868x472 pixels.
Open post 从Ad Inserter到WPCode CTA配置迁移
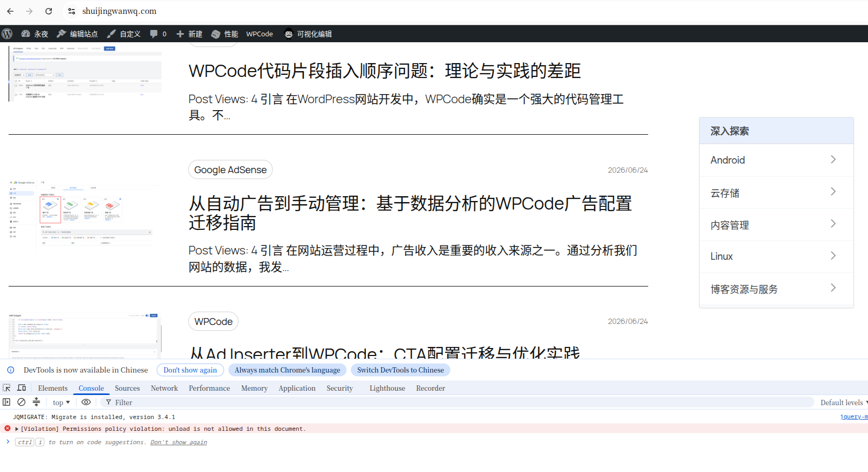click(x=385, y=352)
